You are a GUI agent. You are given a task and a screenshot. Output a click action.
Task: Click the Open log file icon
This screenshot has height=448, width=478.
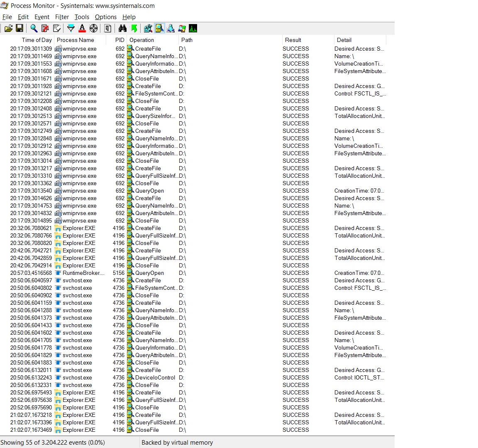(9, 28)
